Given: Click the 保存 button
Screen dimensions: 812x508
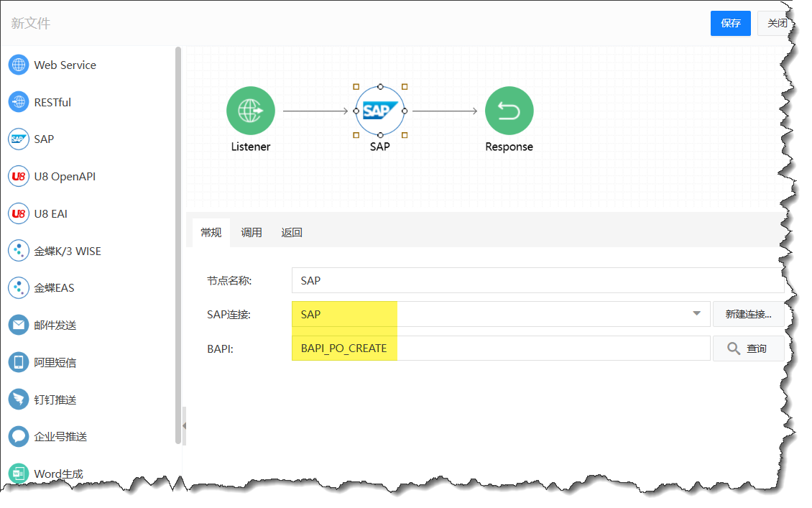Looking at the screenshot, I should 730,23.
